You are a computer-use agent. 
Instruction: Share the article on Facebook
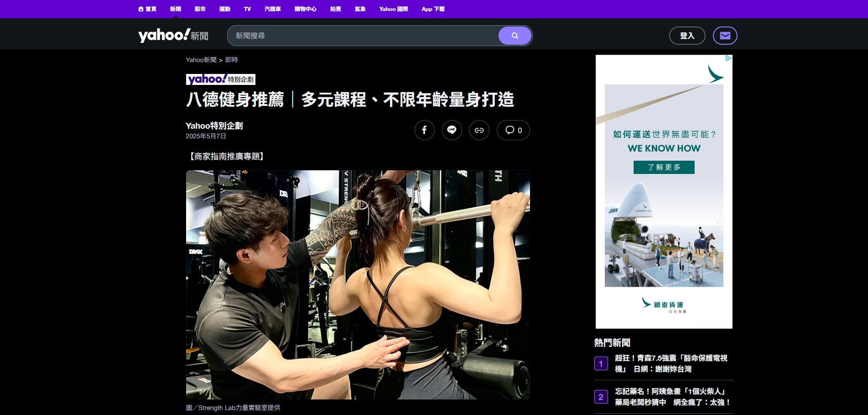pos(424,130)
